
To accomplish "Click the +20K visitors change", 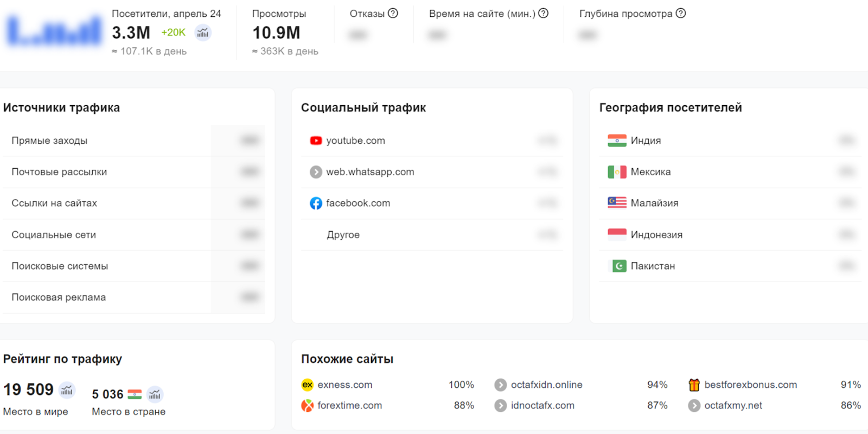I will pos(174,33).
